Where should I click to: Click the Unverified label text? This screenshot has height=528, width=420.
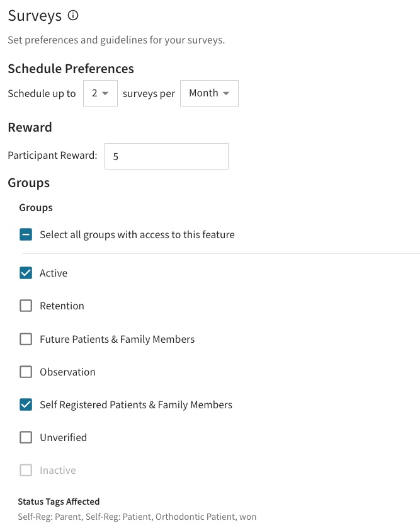(x=63, y=437)
